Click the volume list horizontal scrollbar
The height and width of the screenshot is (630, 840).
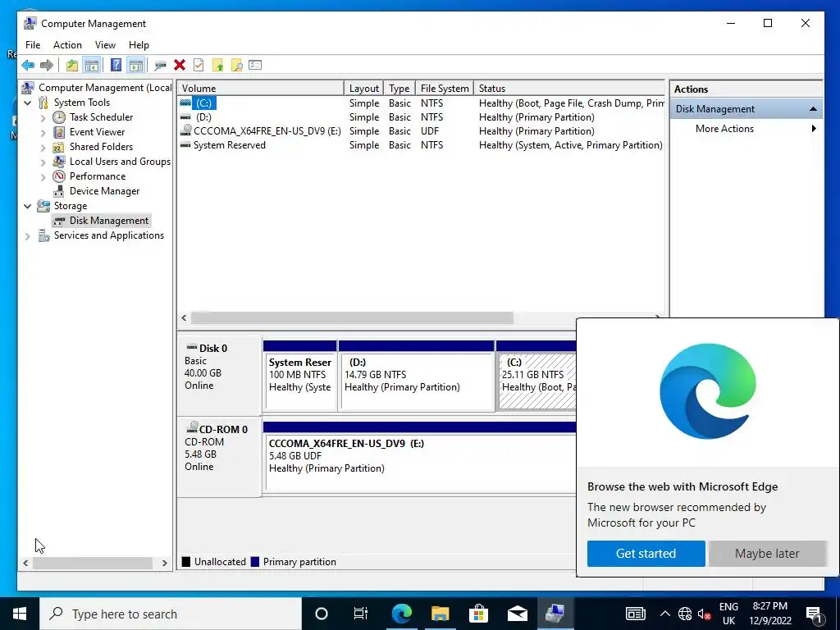pyautogui.click(x=352, y=318)
